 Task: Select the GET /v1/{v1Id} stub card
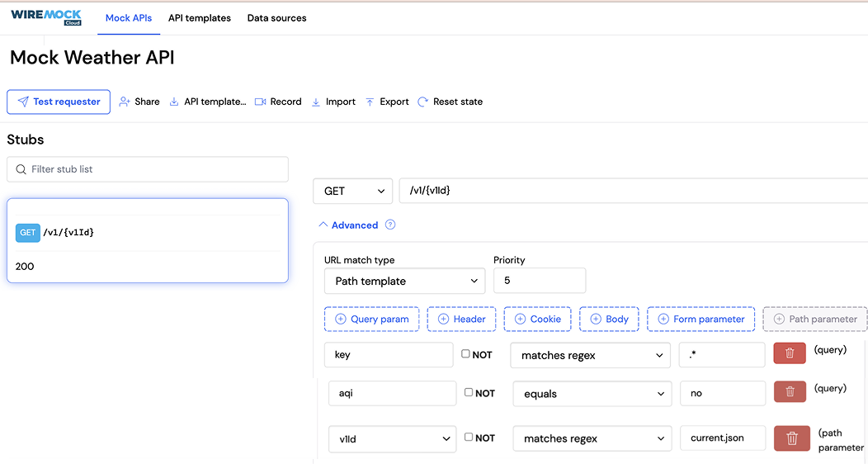[148, 240]
